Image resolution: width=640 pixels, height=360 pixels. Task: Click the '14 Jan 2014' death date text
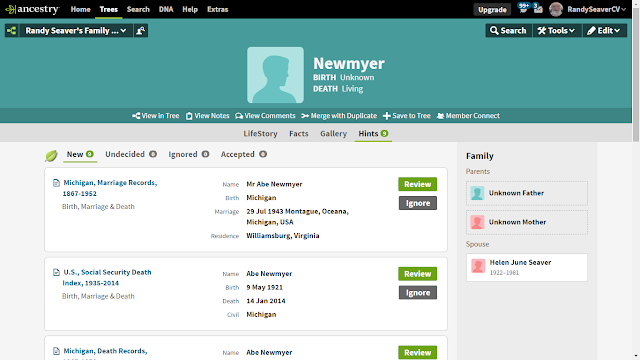[266, 301]
